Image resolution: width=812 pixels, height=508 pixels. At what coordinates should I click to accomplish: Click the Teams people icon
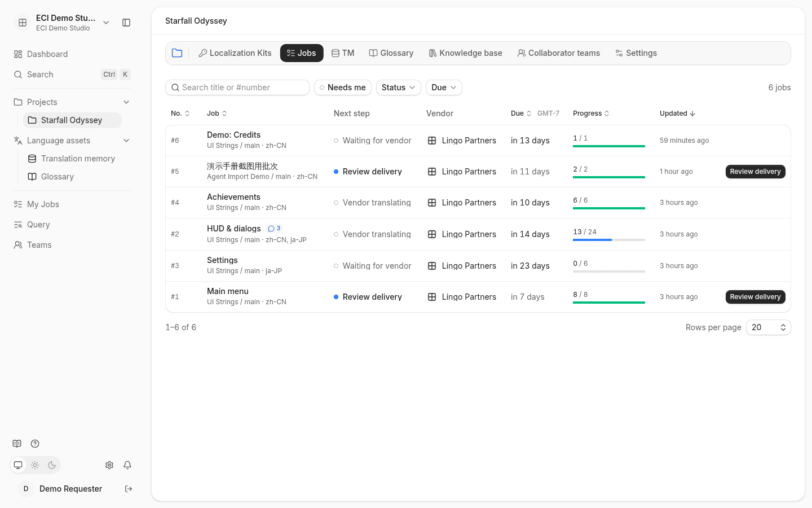pyautogui.click(x=18, y=245)
